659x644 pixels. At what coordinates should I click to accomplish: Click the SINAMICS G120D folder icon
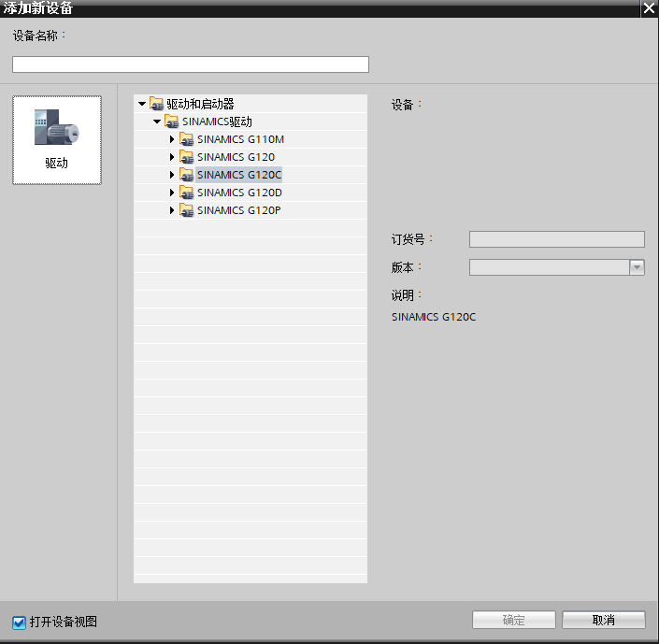(187, 193)
